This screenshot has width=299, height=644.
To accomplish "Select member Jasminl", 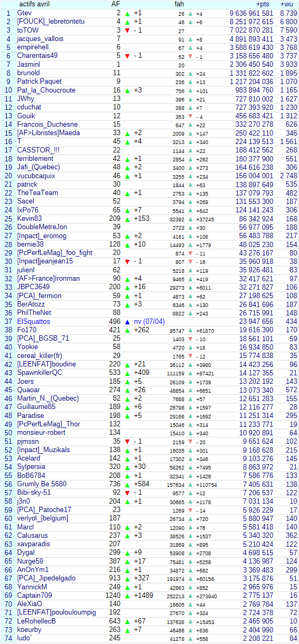I will coord(28,64).
